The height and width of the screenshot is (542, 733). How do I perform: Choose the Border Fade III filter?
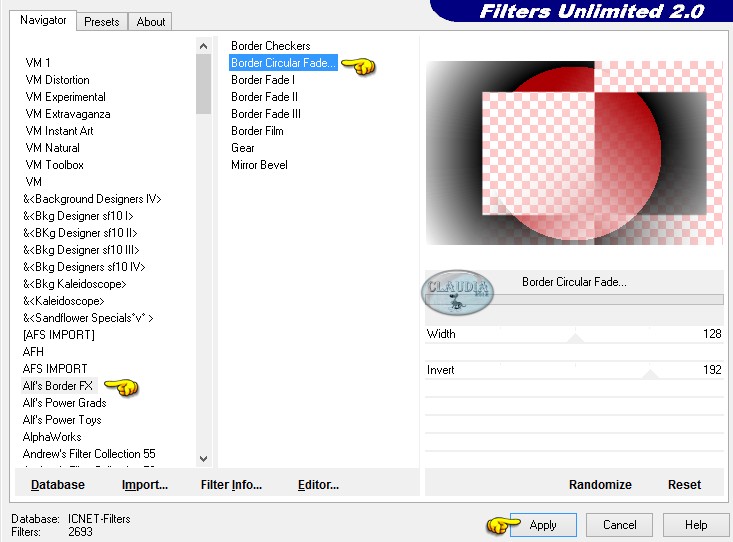[x=266, y=114]
